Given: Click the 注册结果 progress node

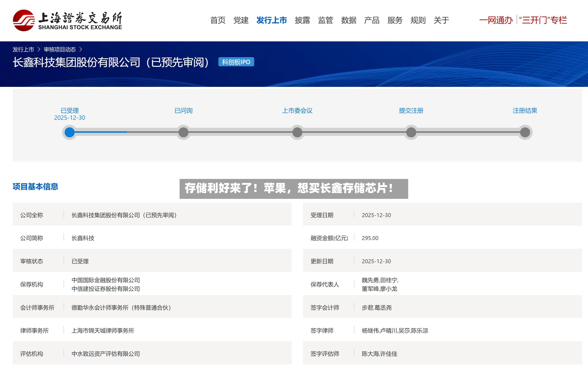Looking at the screenshot, I should tap(525, 132).
